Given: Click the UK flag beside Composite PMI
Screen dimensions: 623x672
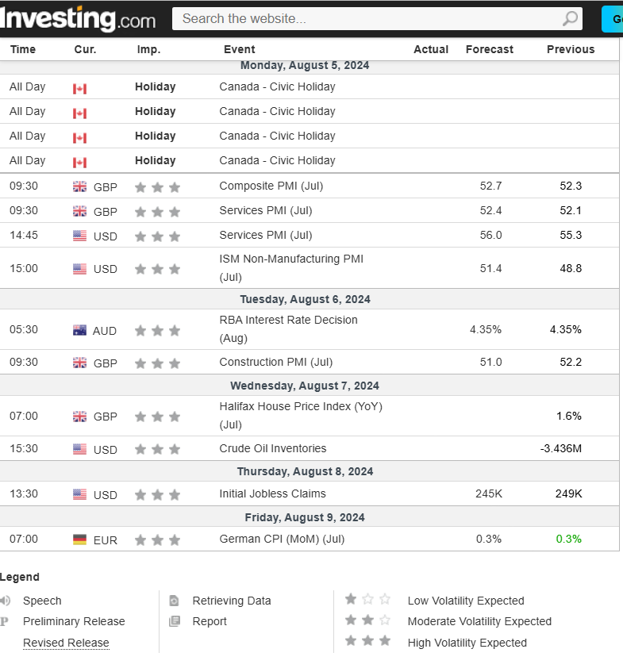Looking at the screenshot, I should 80,186.
